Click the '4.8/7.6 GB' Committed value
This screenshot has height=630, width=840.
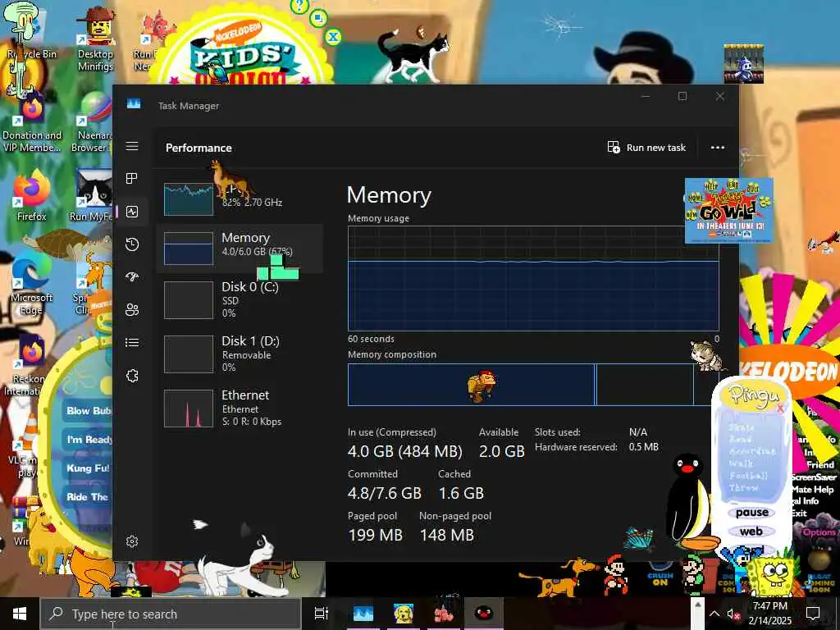tap(384, 493)
